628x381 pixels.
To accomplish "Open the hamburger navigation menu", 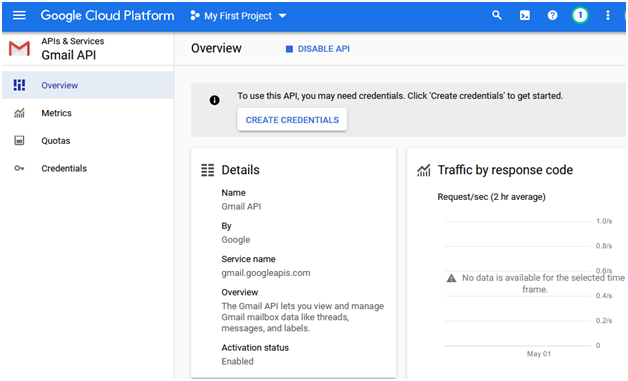I will [19, 16].
